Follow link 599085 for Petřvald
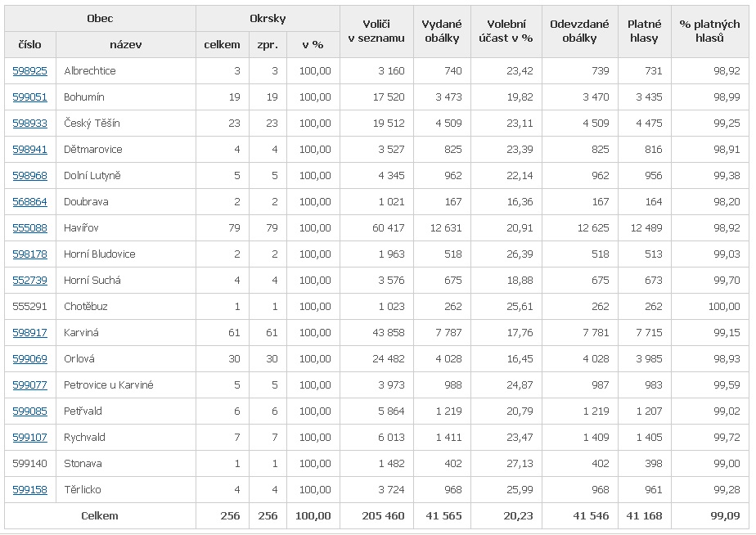 [30, 411]
